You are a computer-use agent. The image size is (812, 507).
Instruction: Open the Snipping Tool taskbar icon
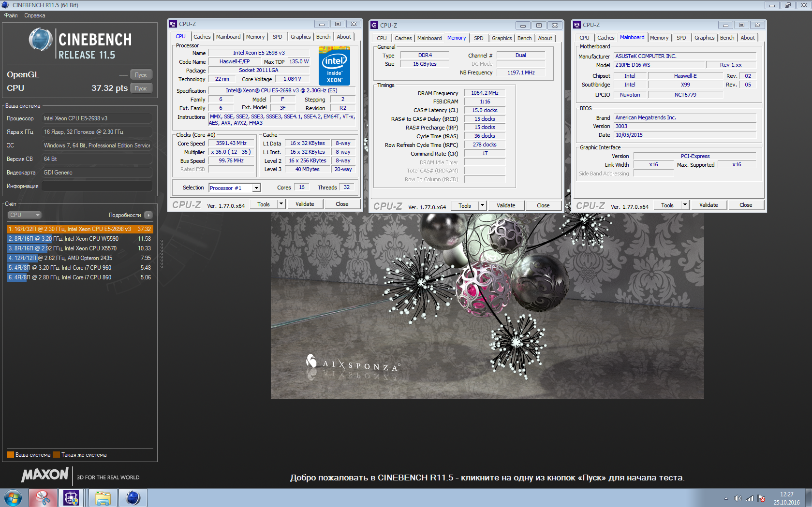[x=43, y=498]
